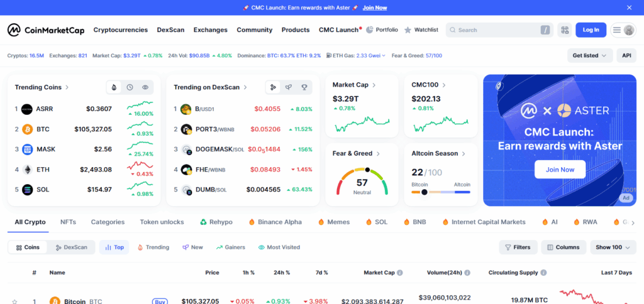The height and width of the screenshot is (304, 644).
Task: Click the MASK coin icon
Action: tap(27, 149)
